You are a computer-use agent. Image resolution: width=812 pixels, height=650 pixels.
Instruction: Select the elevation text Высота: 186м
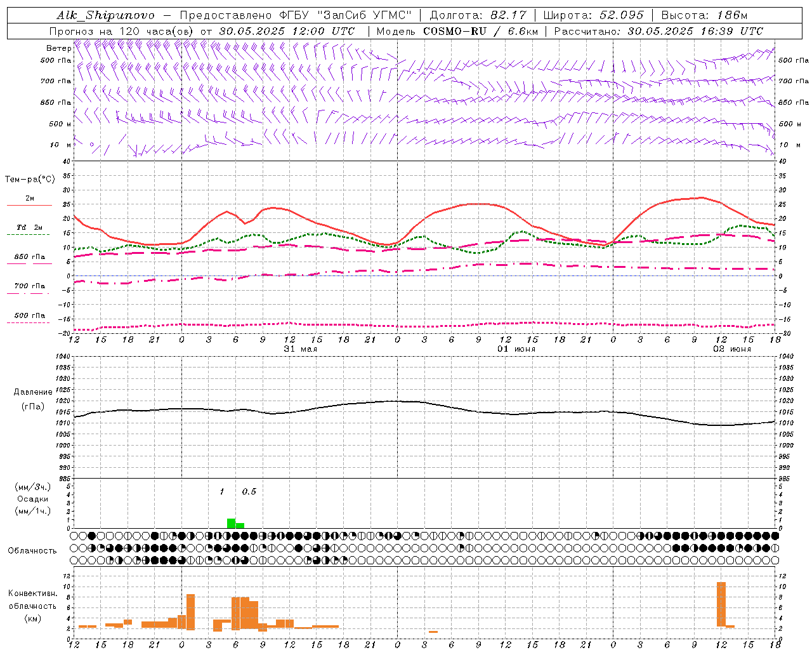point(704,15)
